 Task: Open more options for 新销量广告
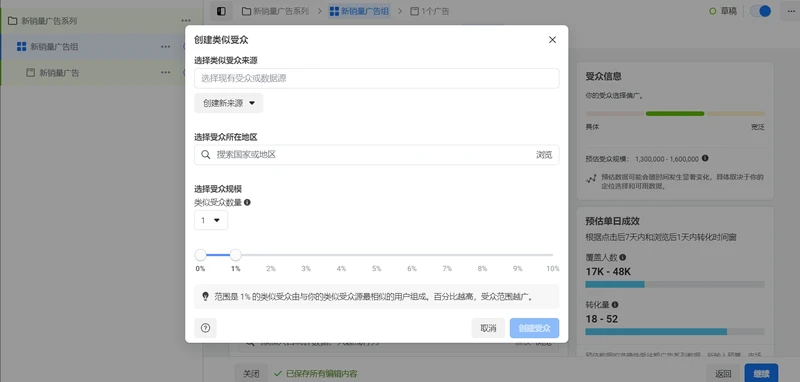[165, 72]
